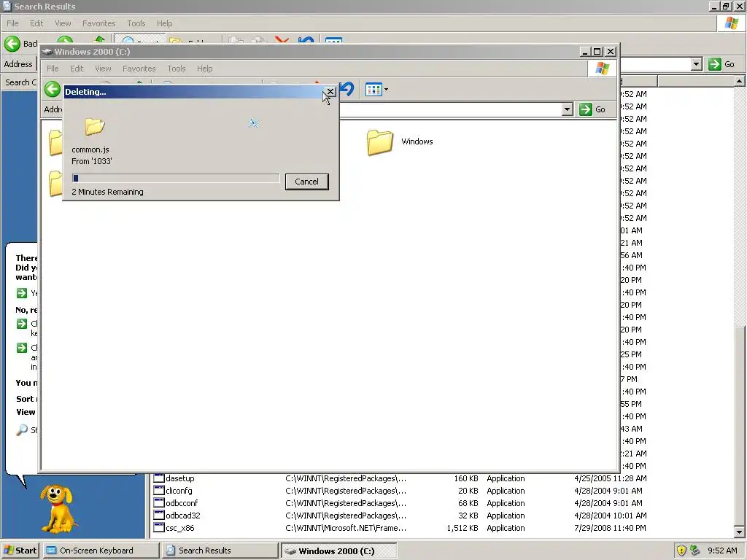Click Views icon in Windows 2000 (C:) toolbar

click(x=373, y=89)
